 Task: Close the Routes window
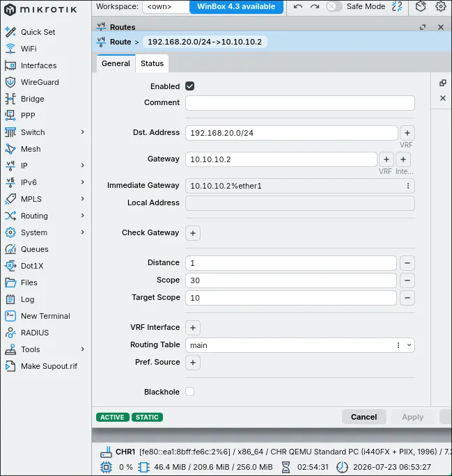[441, 27]
